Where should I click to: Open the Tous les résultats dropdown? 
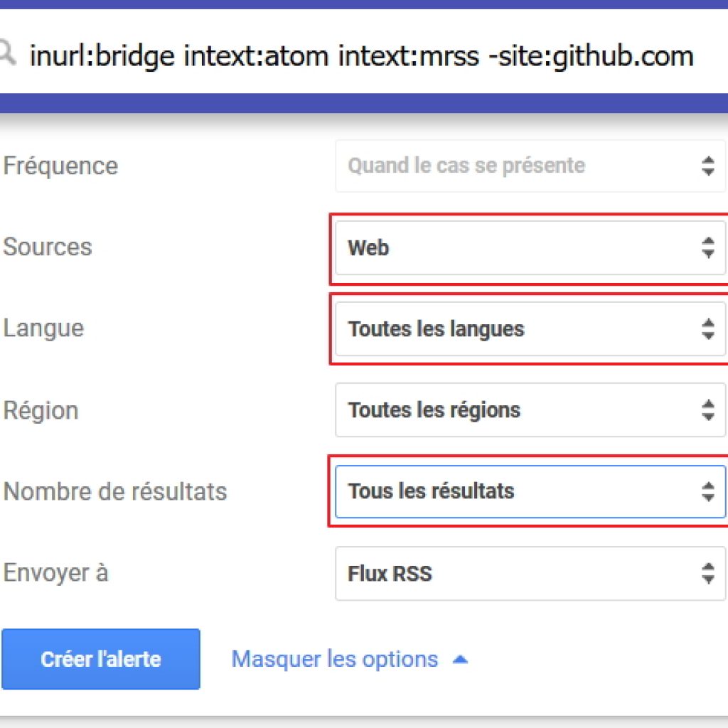pos(530,492)
